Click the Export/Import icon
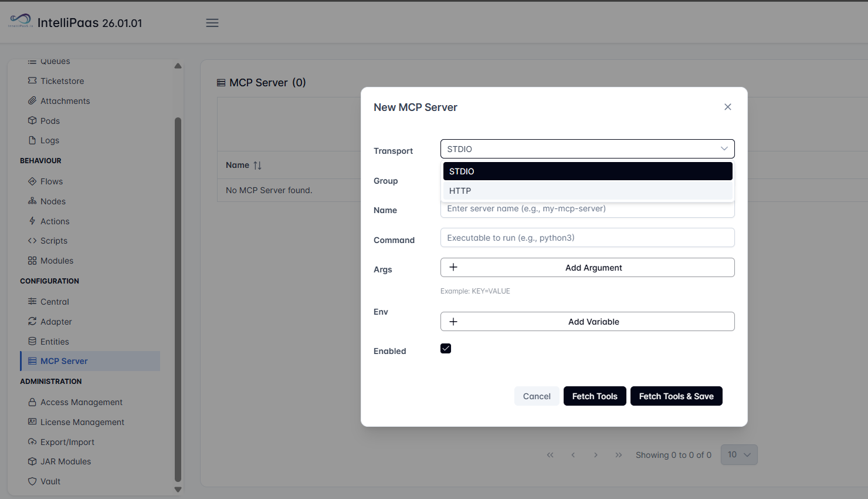The height and width of the screenshot is (499, 868). [x=32, y=441]
